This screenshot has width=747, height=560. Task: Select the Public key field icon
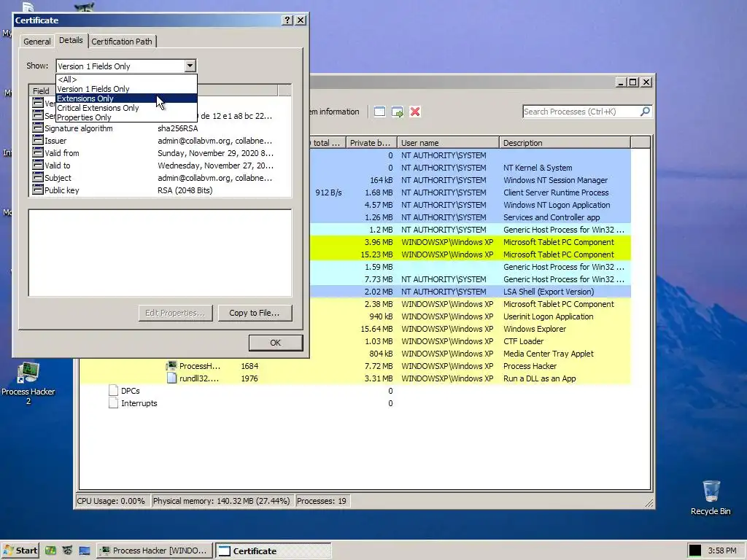coord(38,190)
